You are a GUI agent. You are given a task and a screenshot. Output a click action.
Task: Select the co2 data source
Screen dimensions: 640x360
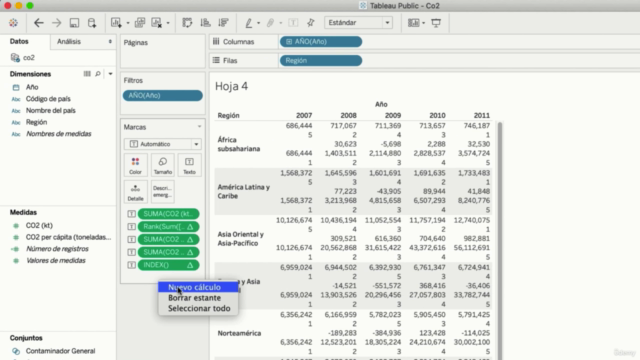point(29,58)
